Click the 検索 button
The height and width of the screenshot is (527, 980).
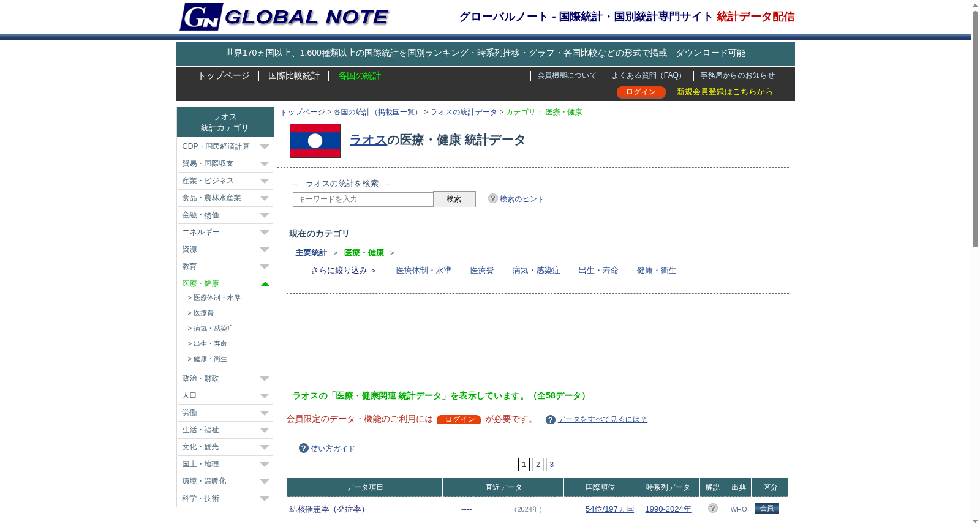454,199
